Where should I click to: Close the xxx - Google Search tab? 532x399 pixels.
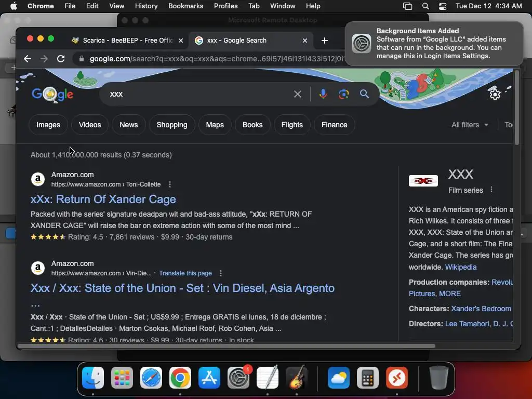point(304,41)
